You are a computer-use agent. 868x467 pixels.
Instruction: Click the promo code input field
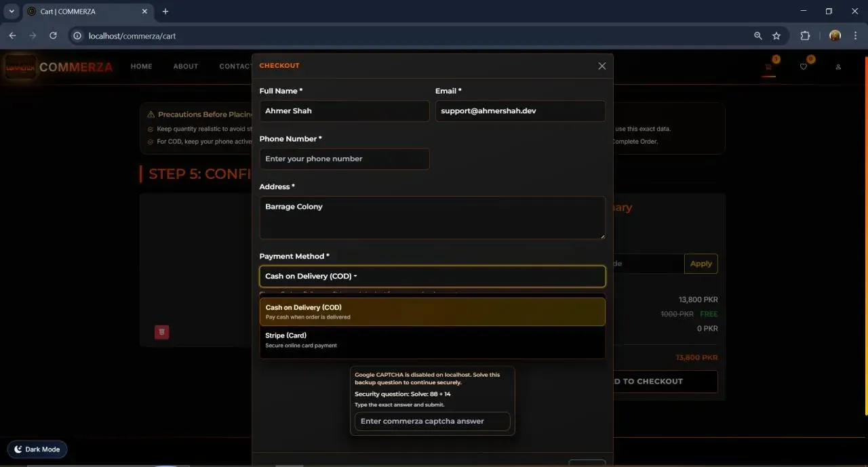[648, 264]
